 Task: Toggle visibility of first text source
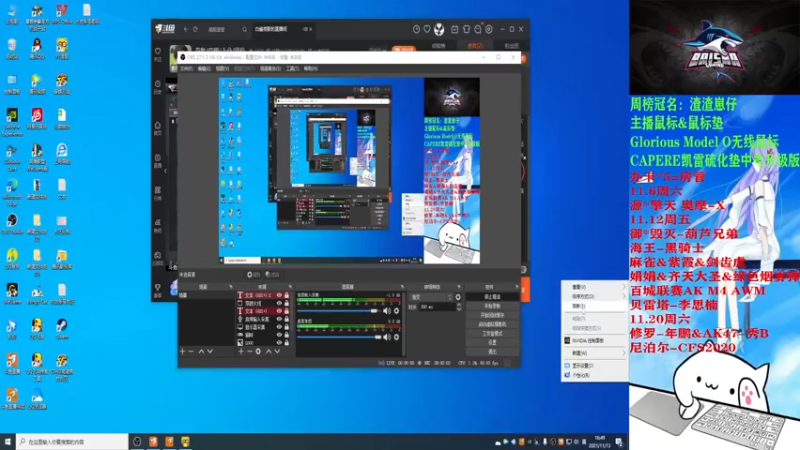pyautogui.click(x=279, y=295)
